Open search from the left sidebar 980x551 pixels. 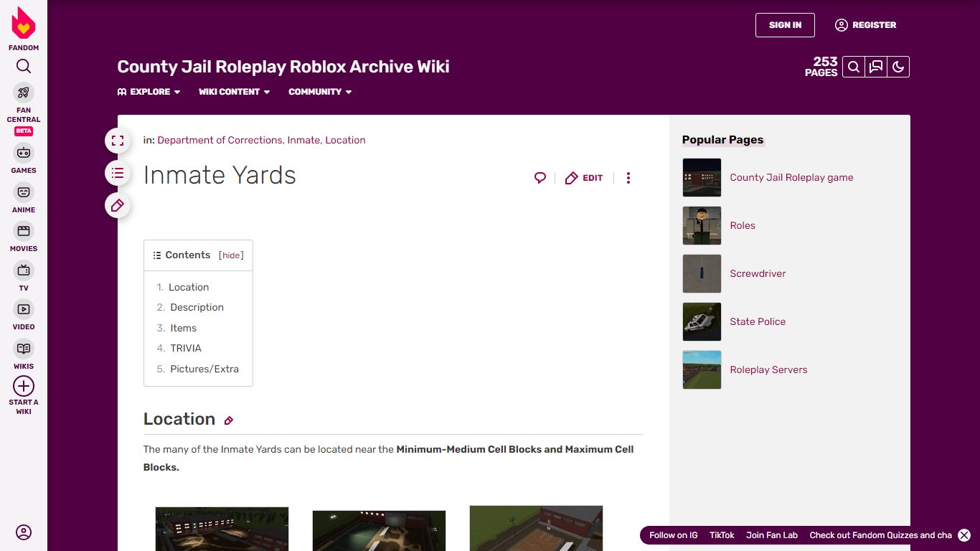coord(24,67)
